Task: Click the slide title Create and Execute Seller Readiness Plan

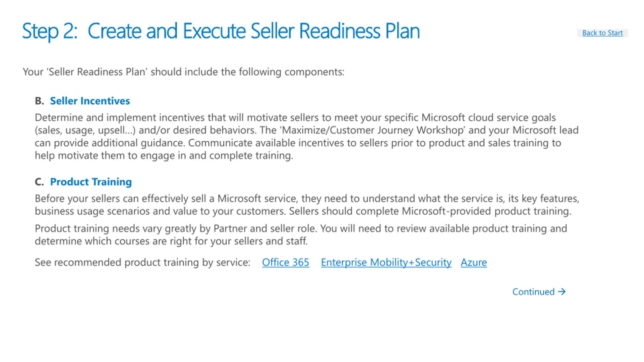Action: pos(254,31)
